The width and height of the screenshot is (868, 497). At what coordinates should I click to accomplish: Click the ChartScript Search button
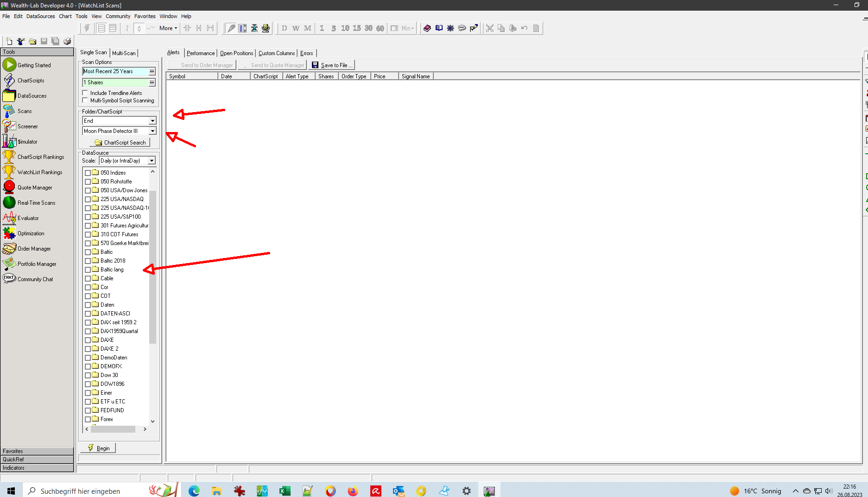click(120, 143)
